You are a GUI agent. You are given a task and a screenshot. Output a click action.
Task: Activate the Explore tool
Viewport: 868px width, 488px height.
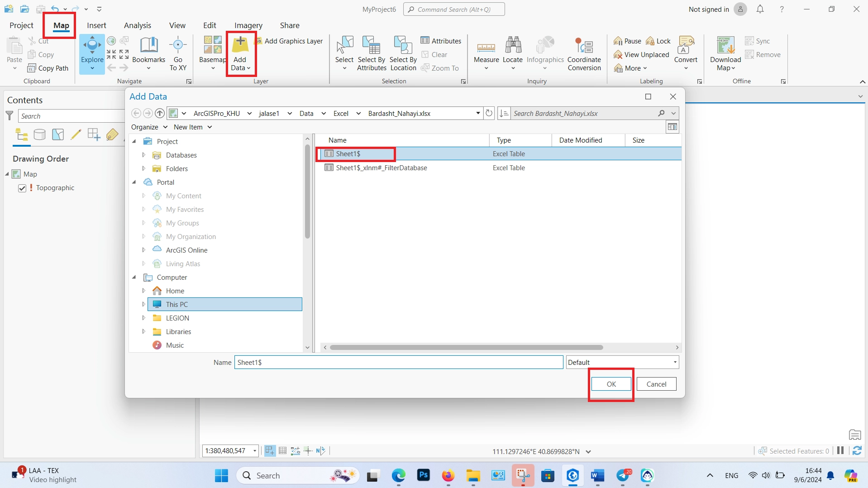click(x=92, y=53)
